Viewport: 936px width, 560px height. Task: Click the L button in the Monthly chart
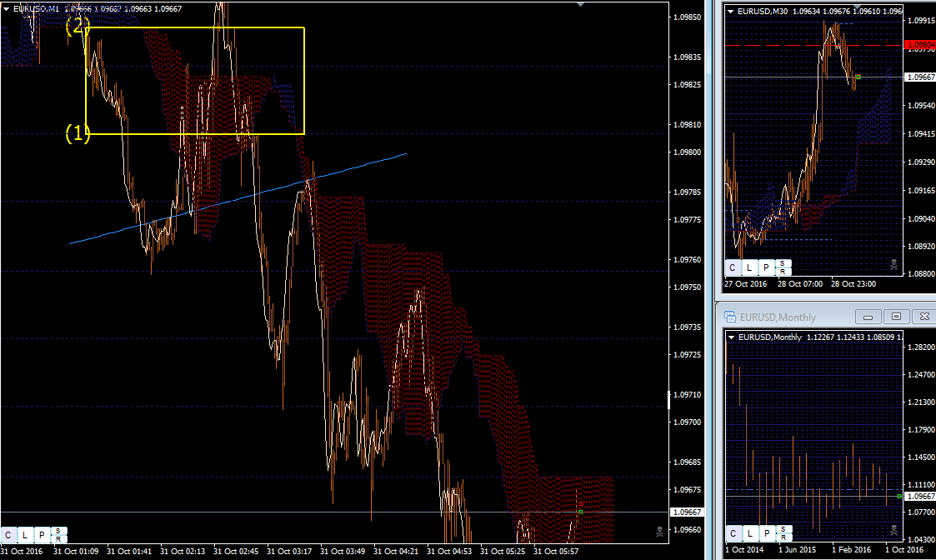pyautogui.click(x=750, y=533)
